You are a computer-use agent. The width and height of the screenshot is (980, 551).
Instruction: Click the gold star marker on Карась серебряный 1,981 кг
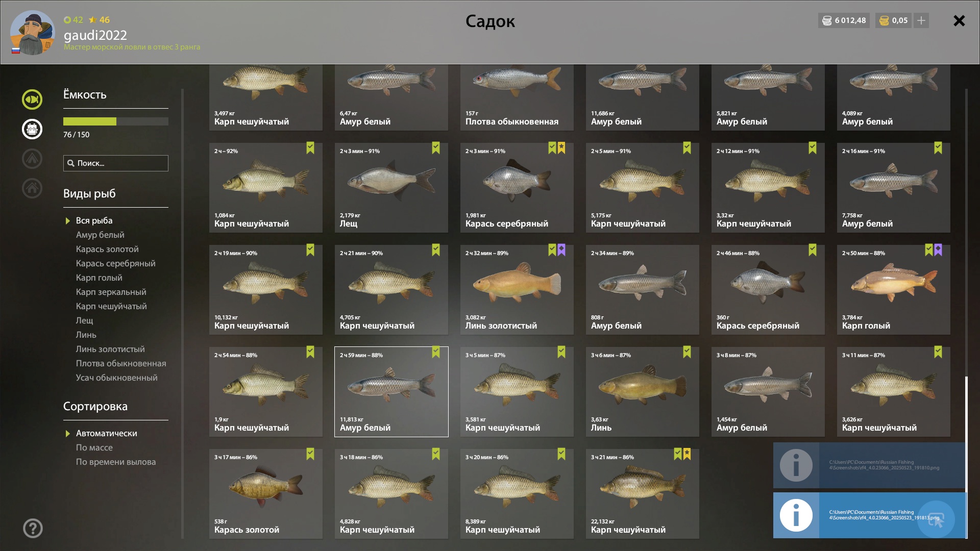[x=561, y=148]
